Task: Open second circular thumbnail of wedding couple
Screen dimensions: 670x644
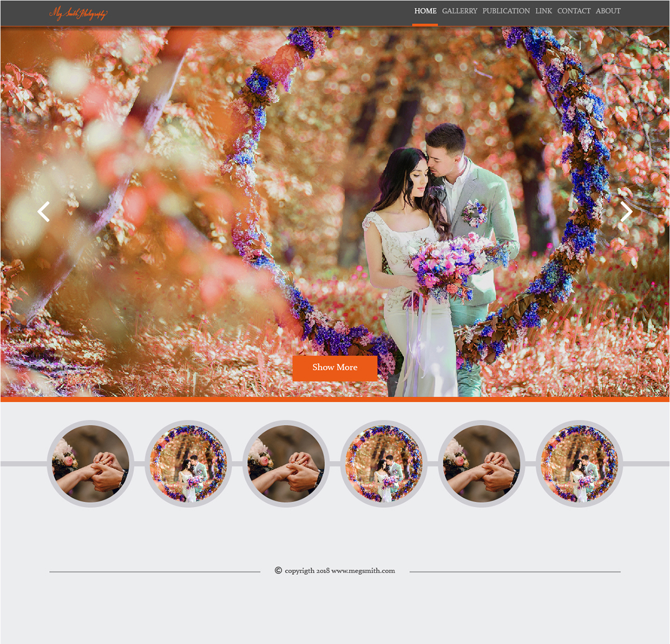Action: point(188,464)
